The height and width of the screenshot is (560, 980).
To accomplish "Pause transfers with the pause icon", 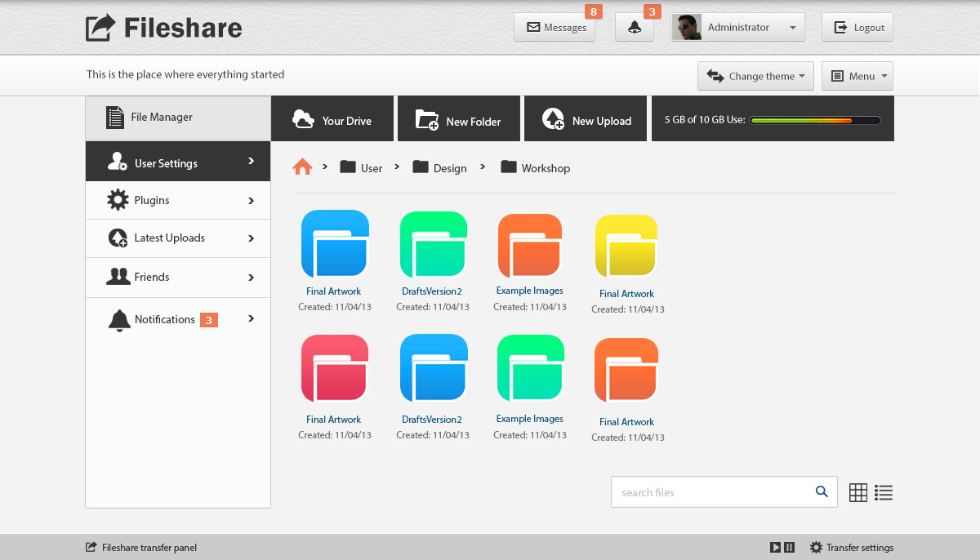I will point(789,548).
